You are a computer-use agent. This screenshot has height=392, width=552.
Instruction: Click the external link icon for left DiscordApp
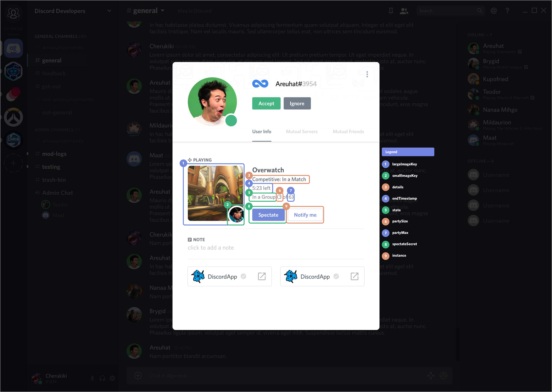[x=262, y=276]
